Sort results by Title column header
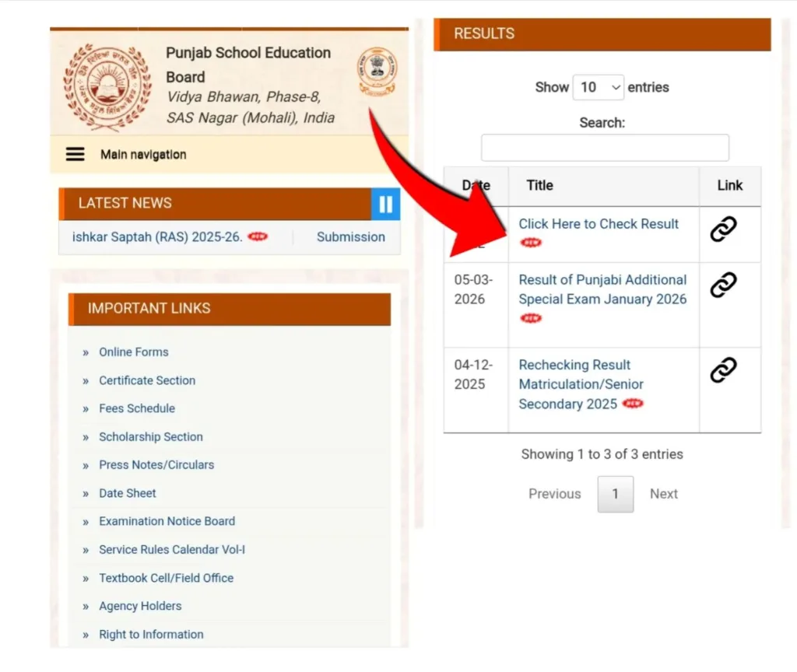The height and width of the screenshot is (672, 797). click(x=539, y=185)
